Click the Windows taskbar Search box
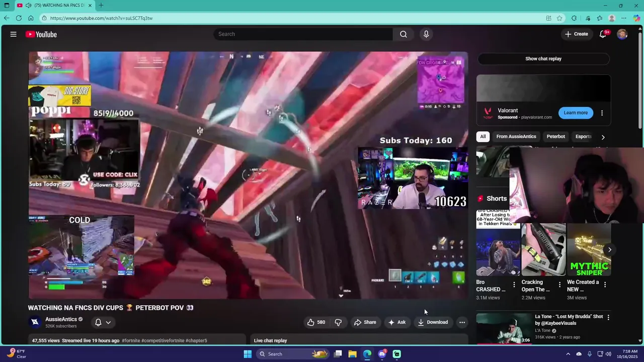 (293, 354)
